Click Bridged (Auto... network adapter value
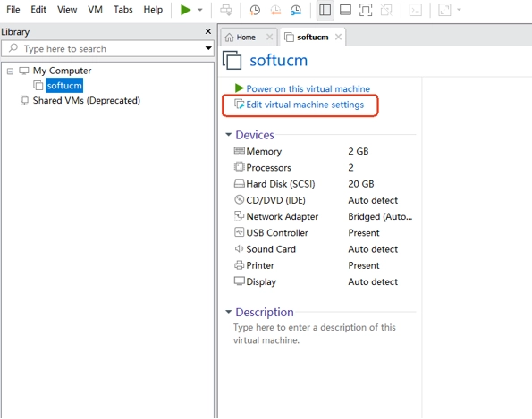Image resolution: width=532 pixels, height=419 pixels. click(380, 216)
